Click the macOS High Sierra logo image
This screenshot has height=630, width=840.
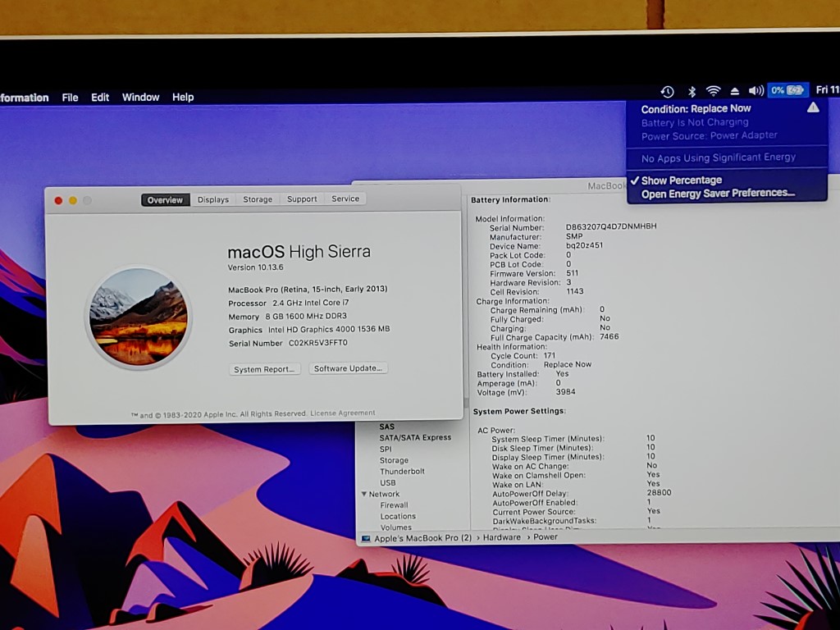tap(138, 317)
